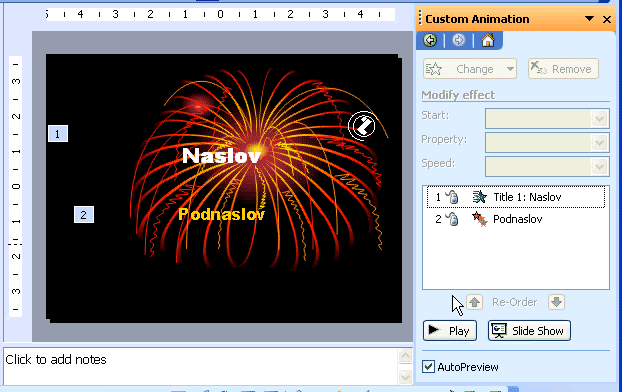
Task: Open the Custom Animation pane menu arrow
Action: pyautogui.click(x=589, y=19)
